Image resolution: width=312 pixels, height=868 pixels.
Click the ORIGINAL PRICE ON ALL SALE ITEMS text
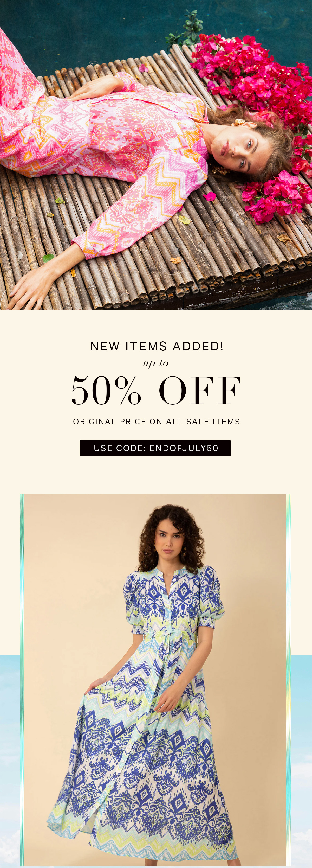157,422
